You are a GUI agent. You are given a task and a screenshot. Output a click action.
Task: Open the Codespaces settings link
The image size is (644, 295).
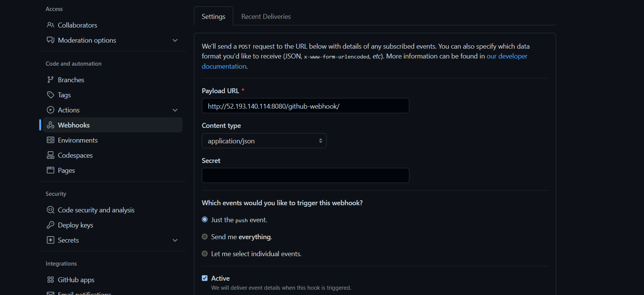tap(113, 155)
